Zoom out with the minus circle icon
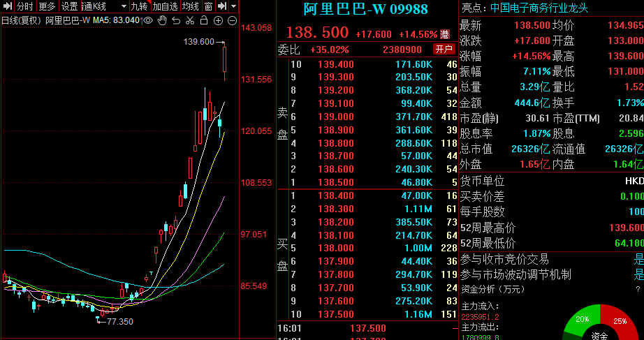The width and height of the screenshot is (644, 340). (233, 20)
